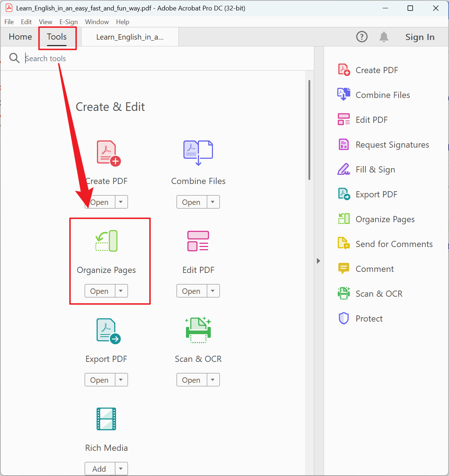Click Fill & Sign label in sidebar

375,169
